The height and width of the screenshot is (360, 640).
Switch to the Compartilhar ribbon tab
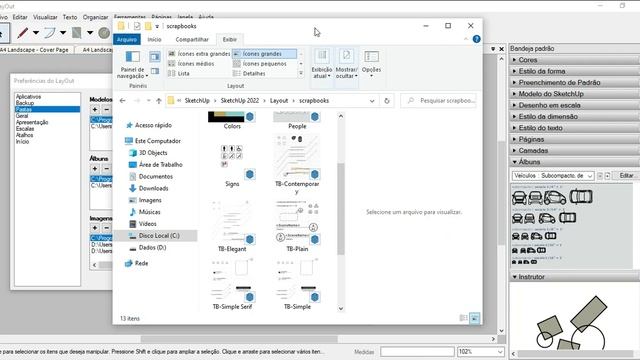[x=192, y=40]
